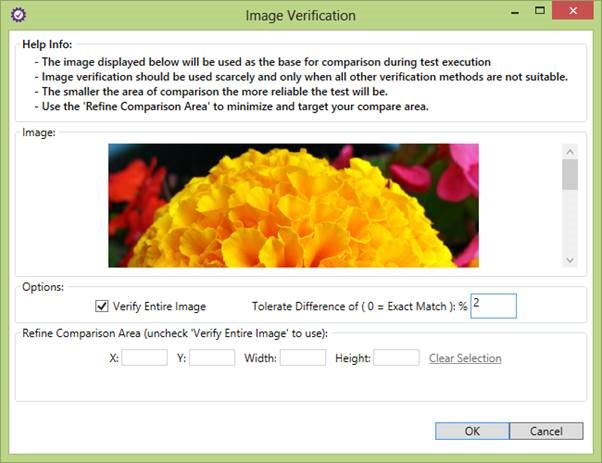Viewport: 602px width, 463px height.
Task: Click the Clear Selection link
Action: (465, 358)
